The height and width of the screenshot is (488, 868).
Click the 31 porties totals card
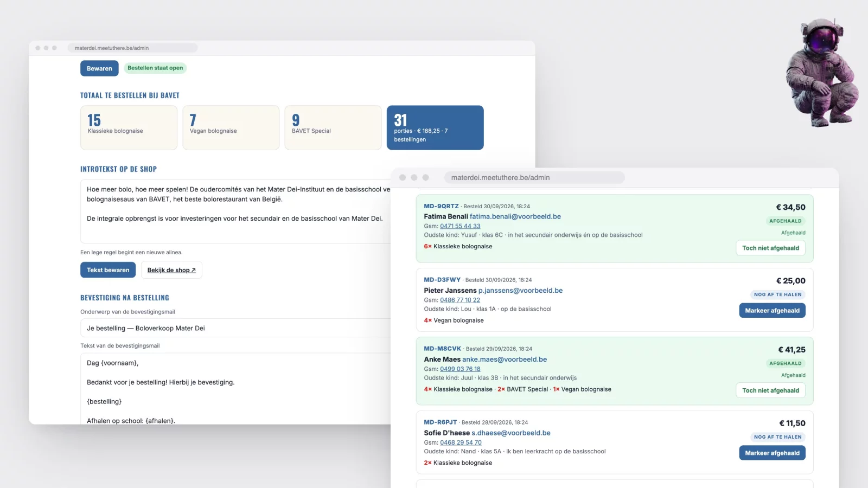coord(435,127)
